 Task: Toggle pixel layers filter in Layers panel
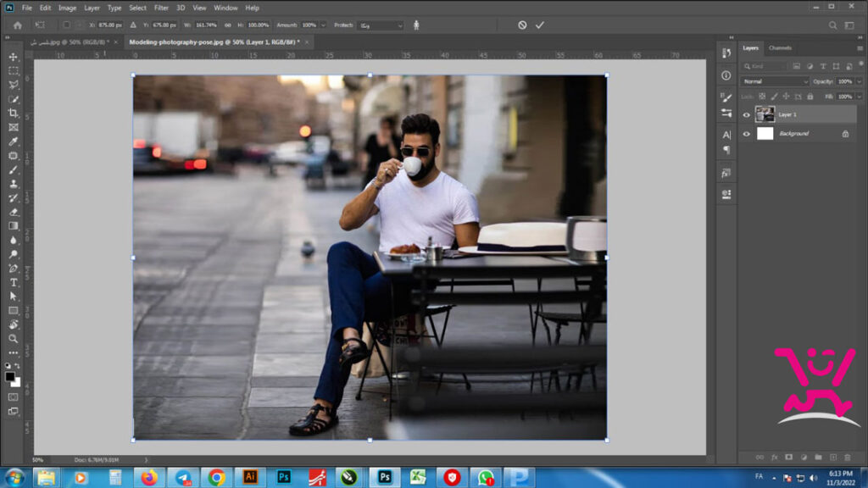point(797,66)
